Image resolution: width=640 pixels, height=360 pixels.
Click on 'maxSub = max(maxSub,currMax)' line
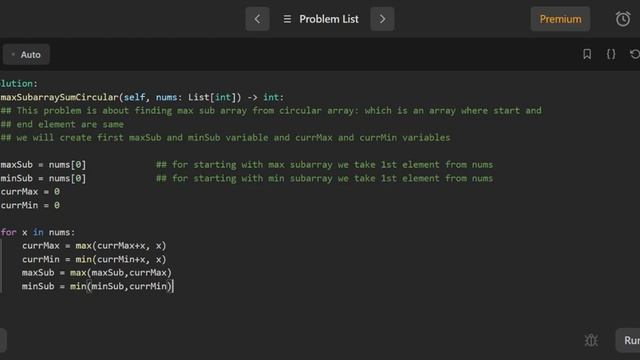pyautogui.click(x=97, y=273)
